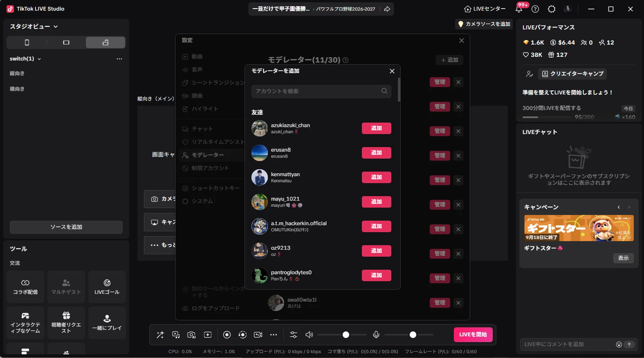Click the profile avatar in title bar
This screenshot has width=644, height=358.
coord(568,9)
